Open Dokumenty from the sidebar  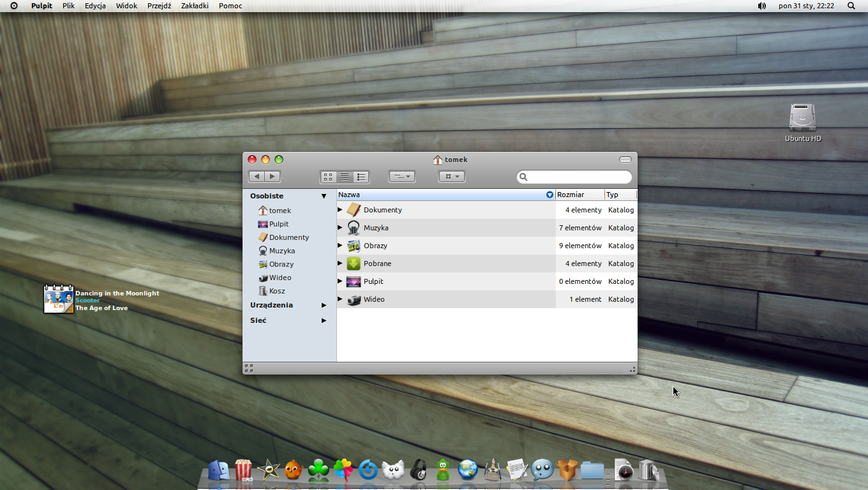283,237
